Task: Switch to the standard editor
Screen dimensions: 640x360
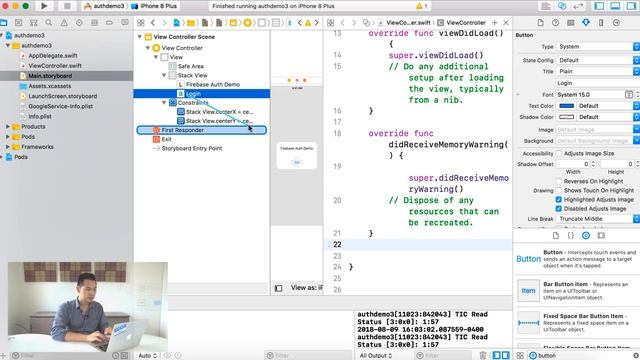Action: 546,6
